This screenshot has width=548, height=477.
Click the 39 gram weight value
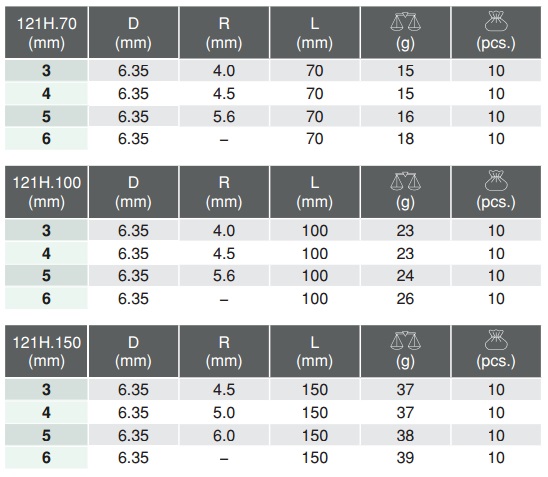tap(405, 458)
